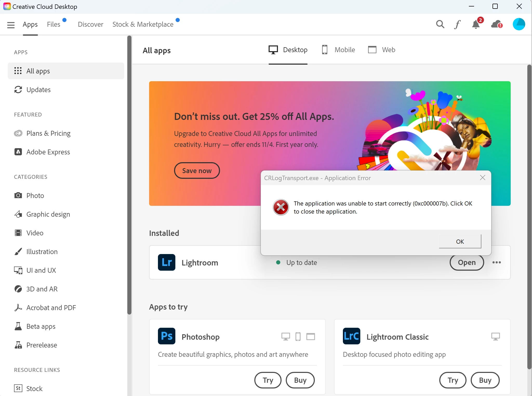Click the left sidebar scrollbar
The width and height of the screenshot is (532, 396).
click(x=129, y=174)
